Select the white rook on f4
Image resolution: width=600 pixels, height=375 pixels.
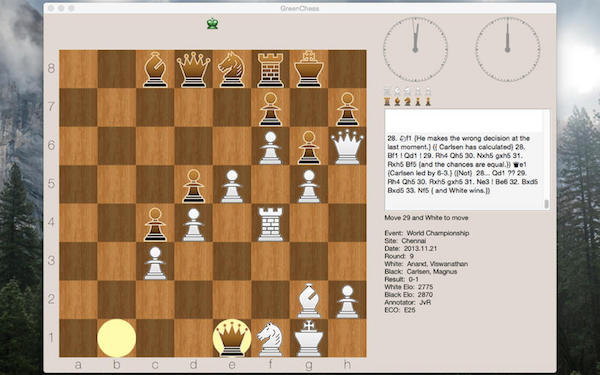(x=271, y=224)
